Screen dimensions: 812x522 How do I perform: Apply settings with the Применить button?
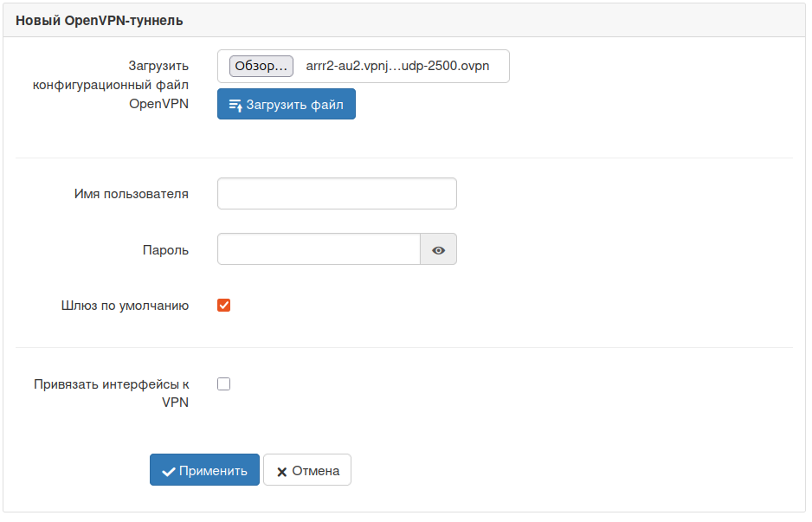coord(204,470)
